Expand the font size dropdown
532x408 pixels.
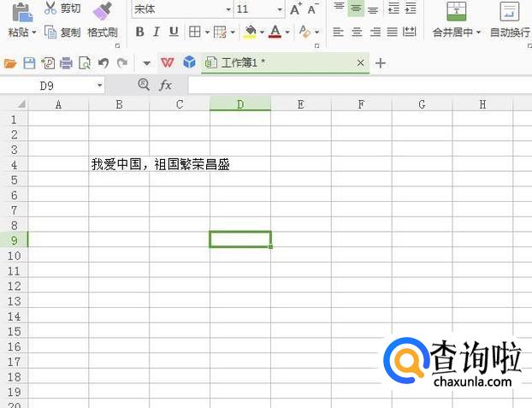(x=280, y=9)
